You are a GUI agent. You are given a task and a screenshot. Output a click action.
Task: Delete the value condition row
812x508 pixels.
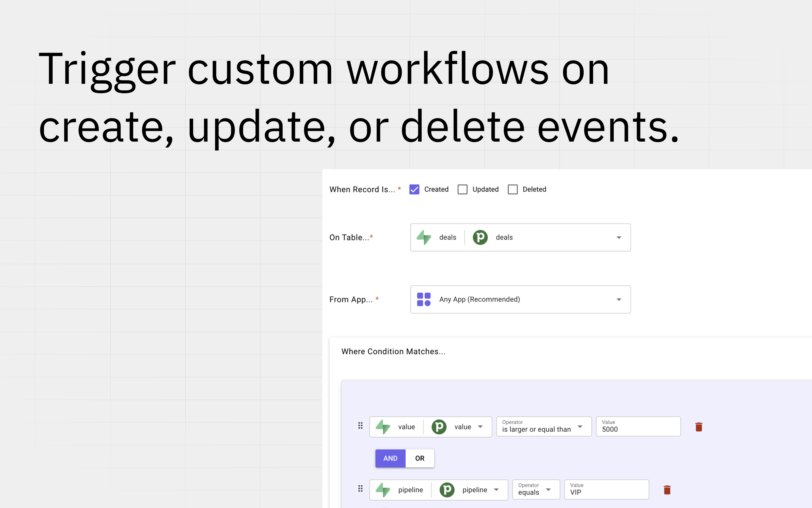pyautogui.click(x=699, y=427)
